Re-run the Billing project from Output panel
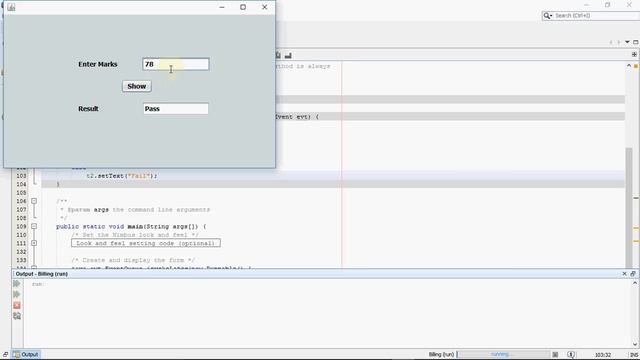Viewport: 640px width, 360px height. coord(17,284)
